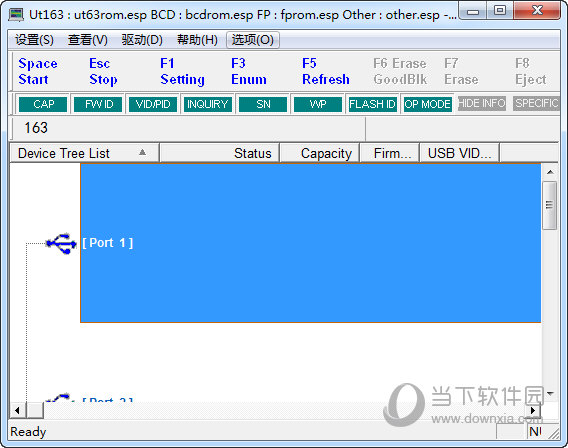This screenshot has width=568, height=448.
Task: Toggle the FLASH ID info button
Action: [372, 104]
